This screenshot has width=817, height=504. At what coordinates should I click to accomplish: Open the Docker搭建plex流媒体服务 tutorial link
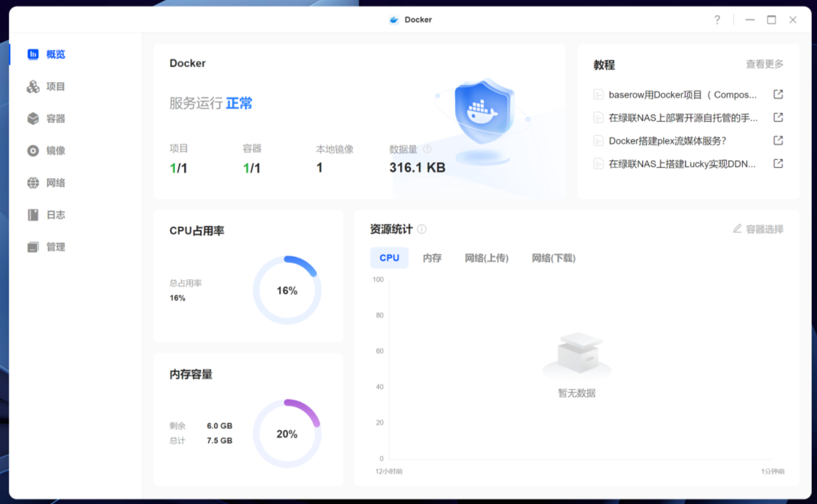pos(668,141)
